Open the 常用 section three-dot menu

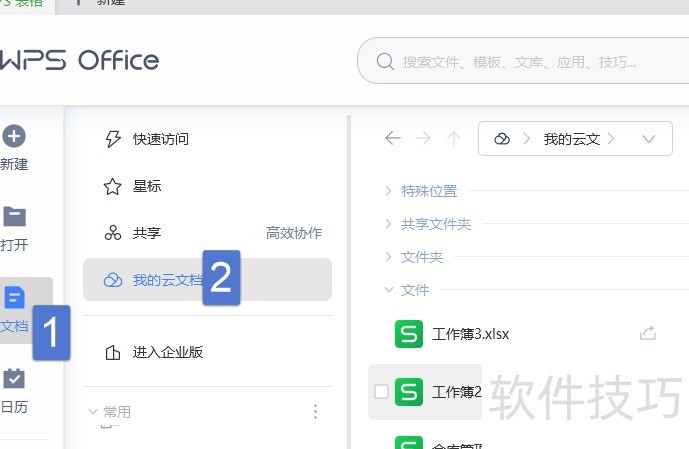[315, 412]
